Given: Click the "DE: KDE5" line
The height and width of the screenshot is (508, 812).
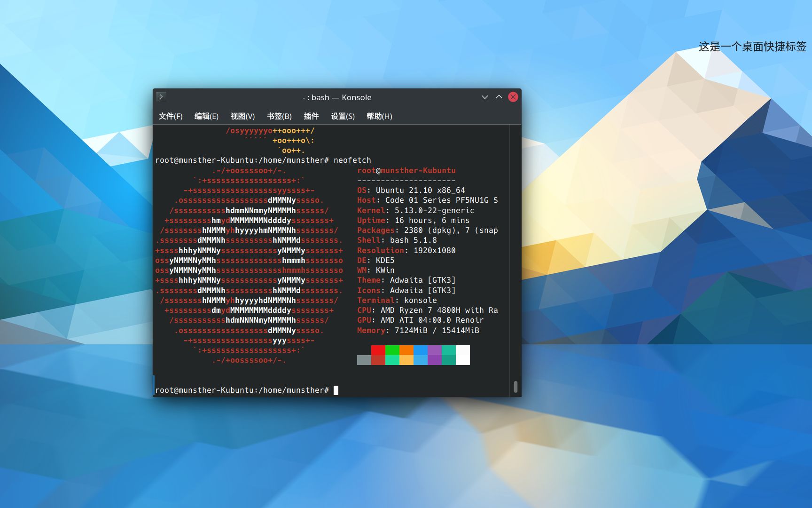Looking at the screenshot, I should coord(376,261).
